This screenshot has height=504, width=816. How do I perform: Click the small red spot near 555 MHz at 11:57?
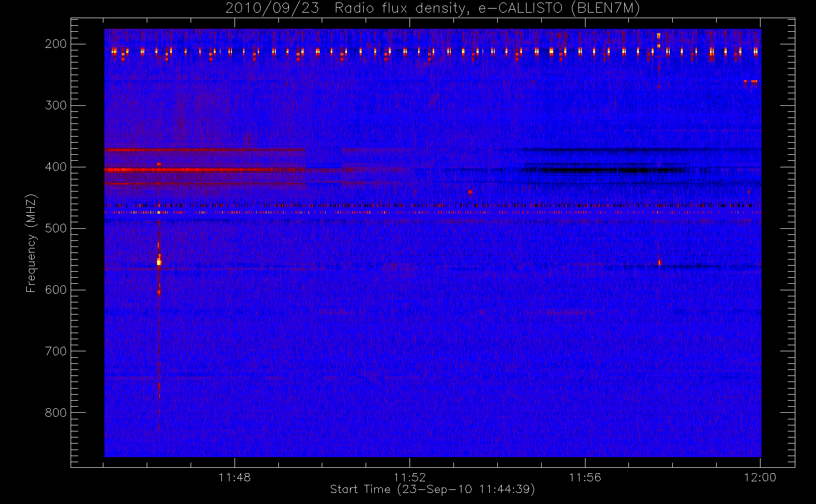click(x=659, y=263)
